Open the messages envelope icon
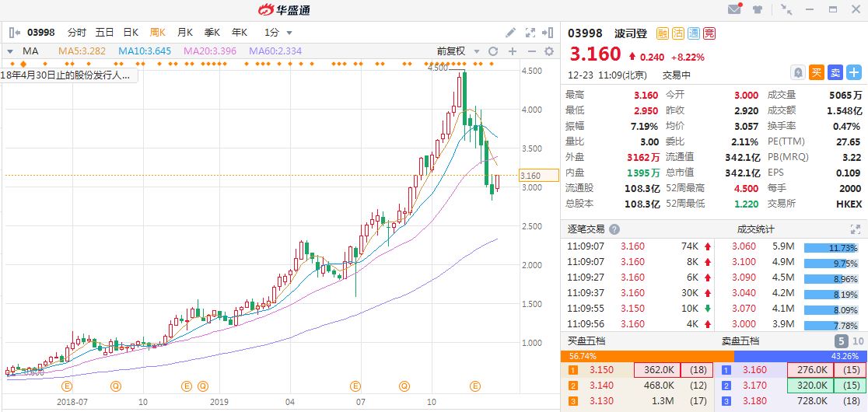The width and height of the screenshot is (868, 412). point(734,9)
